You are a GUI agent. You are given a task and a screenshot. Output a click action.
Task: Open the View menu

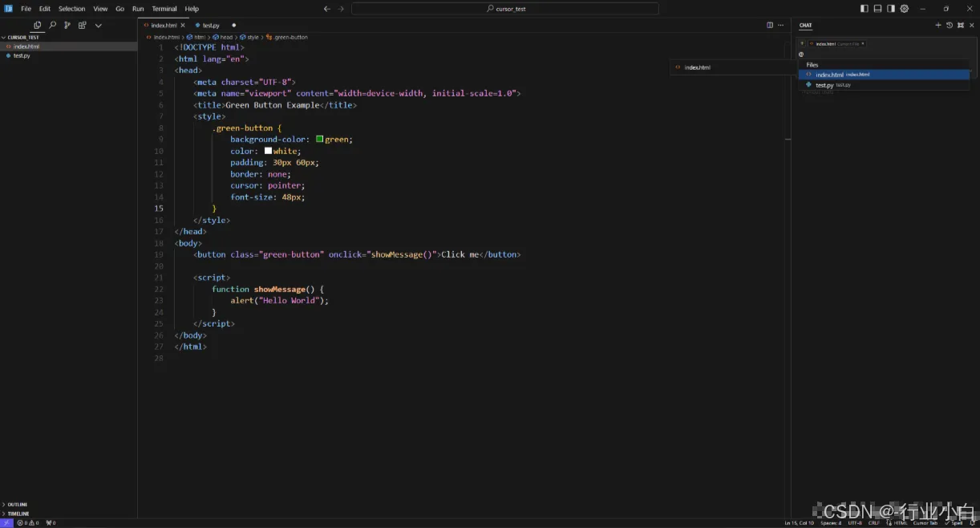coord(100,9)
